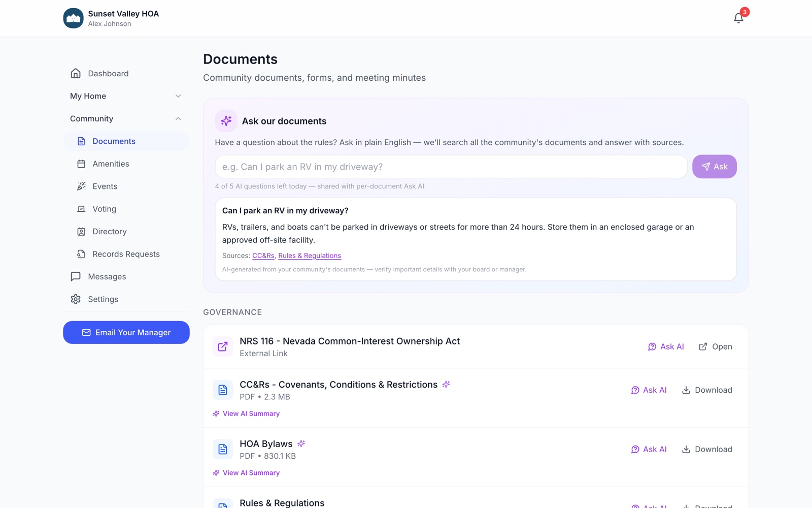The image size is (812, 508).
Task: Click the sparkle icon beside Ask our documents
Action: click(226, 121)
